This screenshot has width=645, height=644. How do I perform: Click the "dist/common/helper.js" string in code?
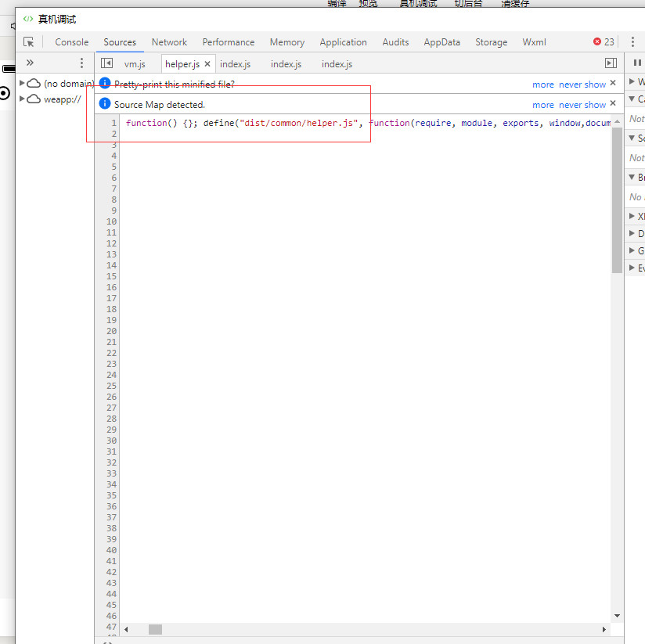tap(299, 123)
